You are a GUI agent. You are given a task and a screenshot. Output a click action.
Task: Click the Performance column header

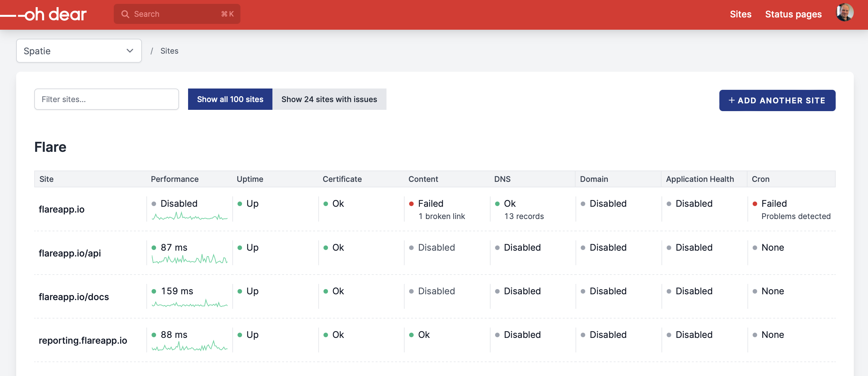point(175,179)
